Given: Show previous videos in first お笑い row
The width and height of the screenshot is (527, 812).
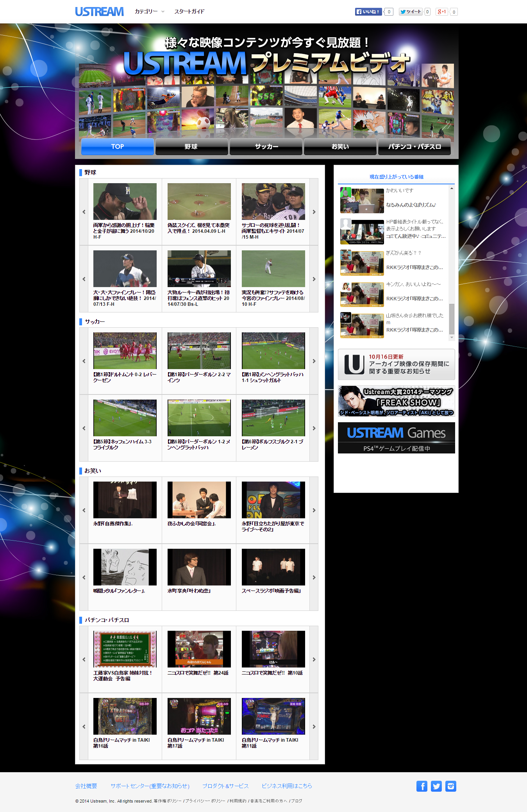Looking at the screenshot, I should (84, 510).
